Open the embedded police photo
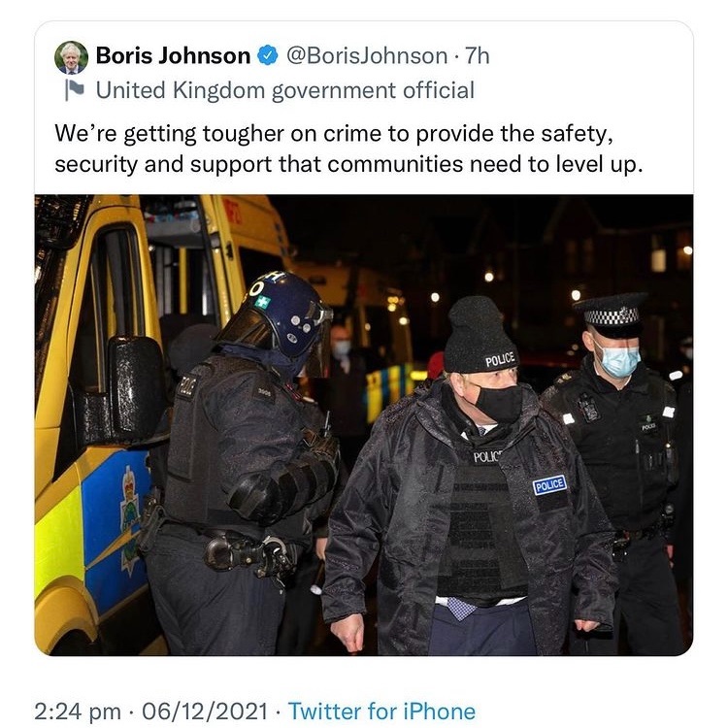The height and width of the screenshot is (728, 728). 364,425
